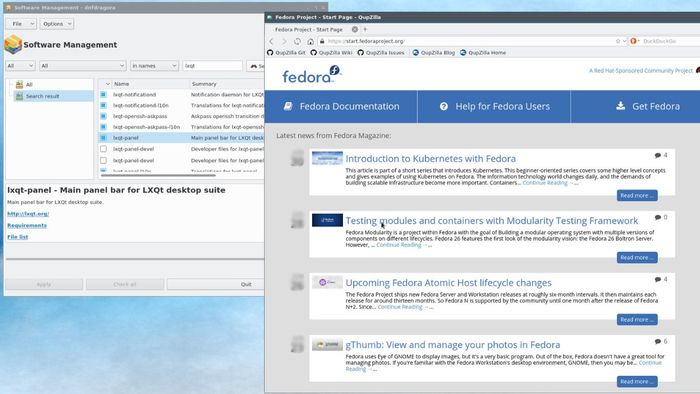This screenshot has height=394, width=700.
Task: Click Read more under Atomic Host article
Action: click(x=637, y=319)
